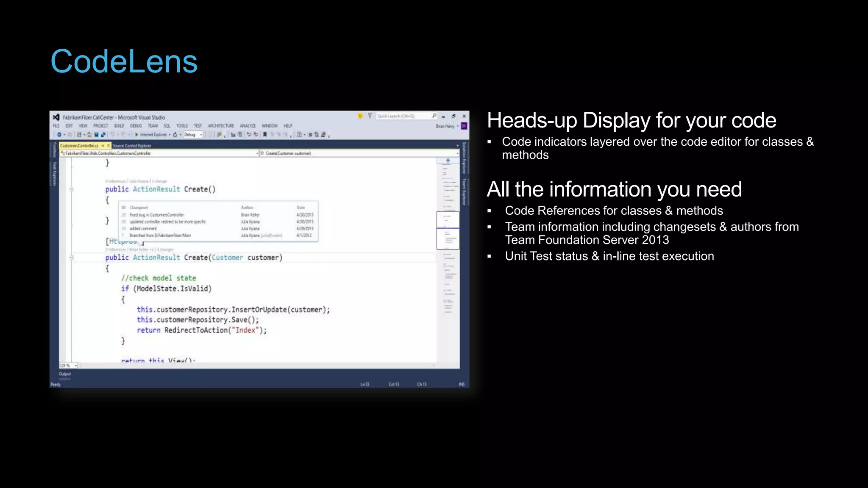
Task: Open the Output panel tab
Action: tap(65, 374)
